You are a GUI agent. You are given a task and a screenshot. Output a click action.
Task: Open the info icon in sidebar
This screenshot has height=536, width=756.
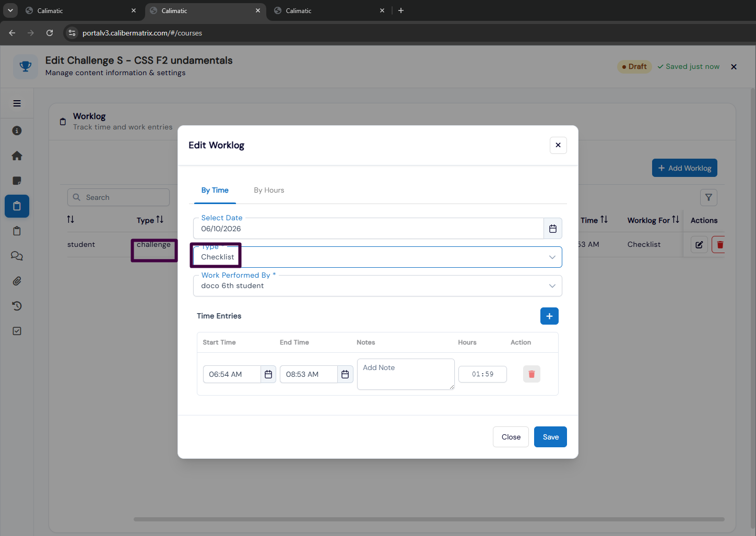click(x=17, y=130)
